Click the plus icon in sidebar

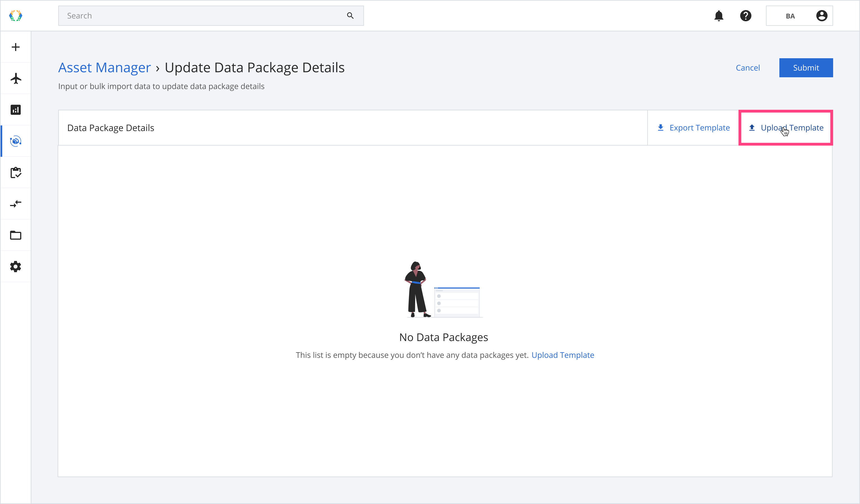pyautogui.click(x=16, y=47)
